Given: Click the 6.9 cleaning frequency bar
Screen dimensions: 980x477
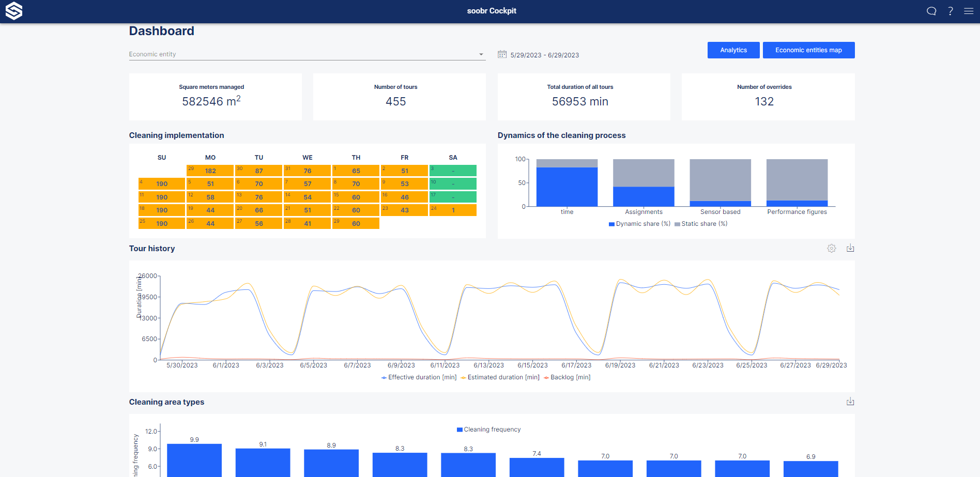Looking at the screenshot, I should coord(810,469).
